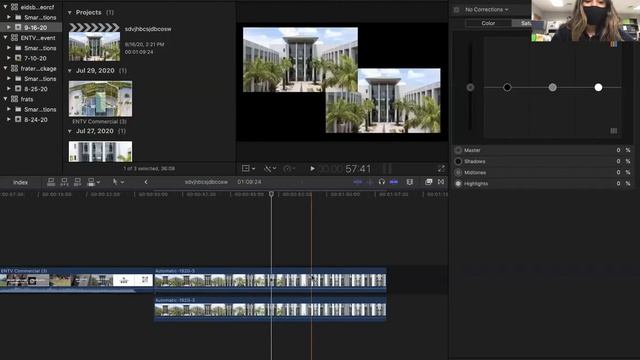Toggle audio skimming in the timeline
Image resolution: width=640 pixels, height=360 pixels.
click(x=369, y=182)
